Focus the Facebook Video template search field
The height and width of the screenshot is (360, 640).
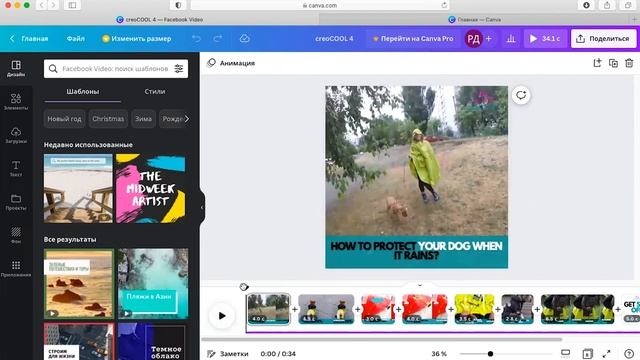click(116, 69)
